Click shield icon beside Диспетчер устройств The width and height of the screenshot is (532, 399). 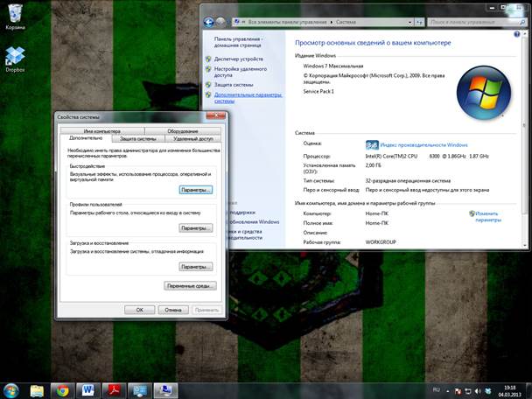tap(208, 59)
